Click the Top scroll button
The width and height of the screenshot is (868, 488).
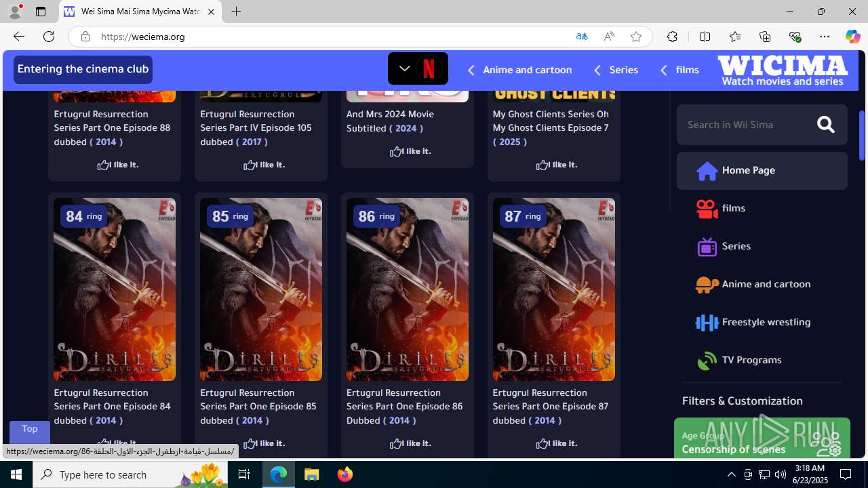click(x=30, y=431)
